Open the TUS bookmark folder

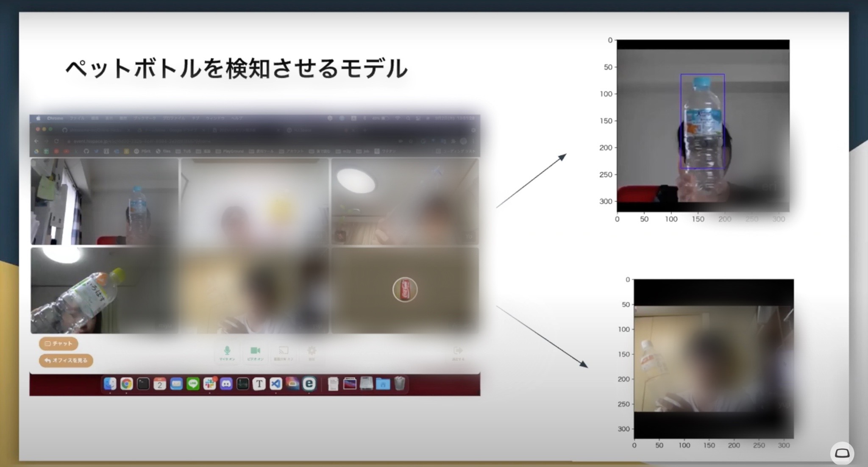[184, 151]
